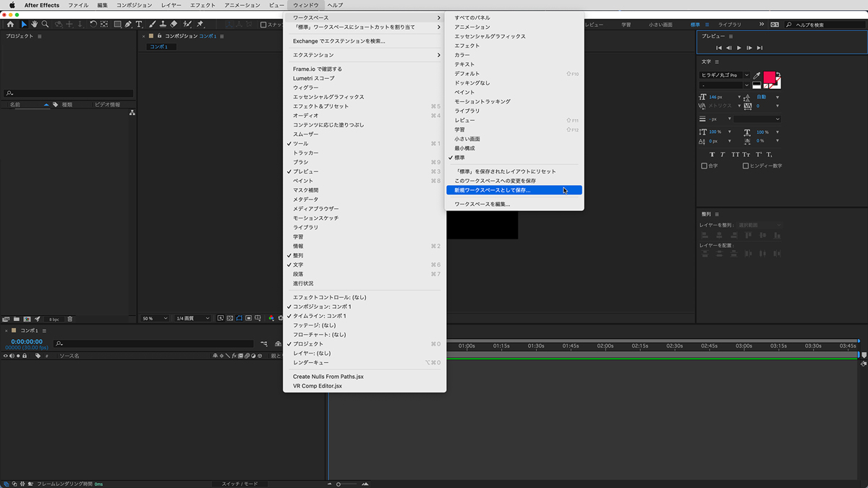Screen dimensions: 868x488
Task: Click the trash icon in project panel
Action: [x=70, y=319]
